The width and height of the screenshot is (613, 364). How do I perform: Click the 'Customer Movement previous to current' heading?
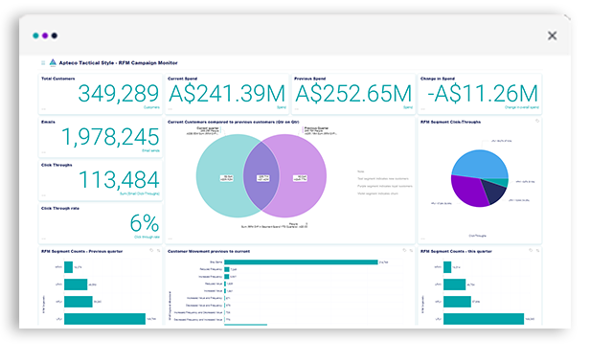coord(209,251)
